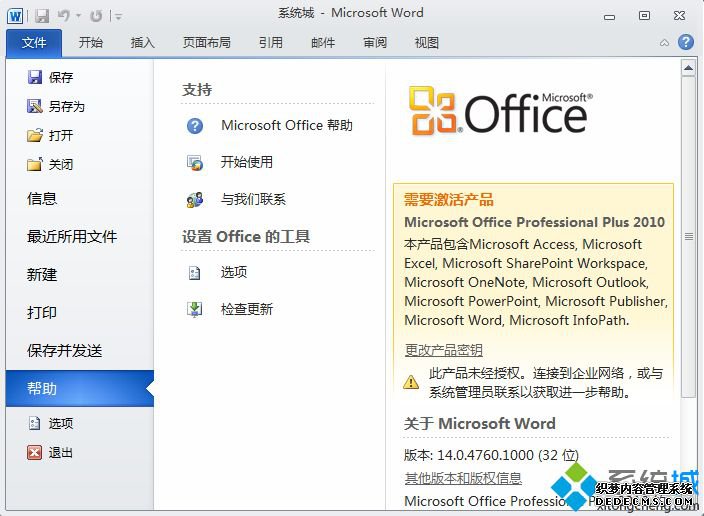Click the blue Help question mark icon
The width and height of the screenshot is (704, 516).
click(x=686, y=42)
